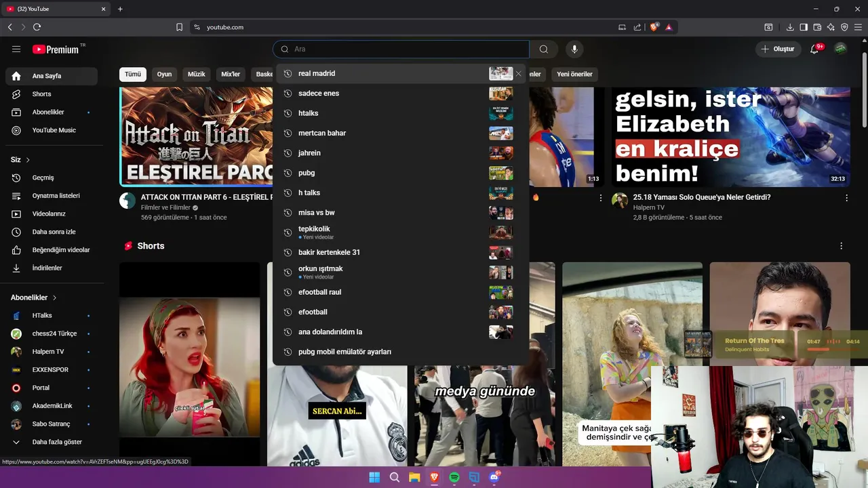Open Videolarınız in sidebar

pos(52,213)
